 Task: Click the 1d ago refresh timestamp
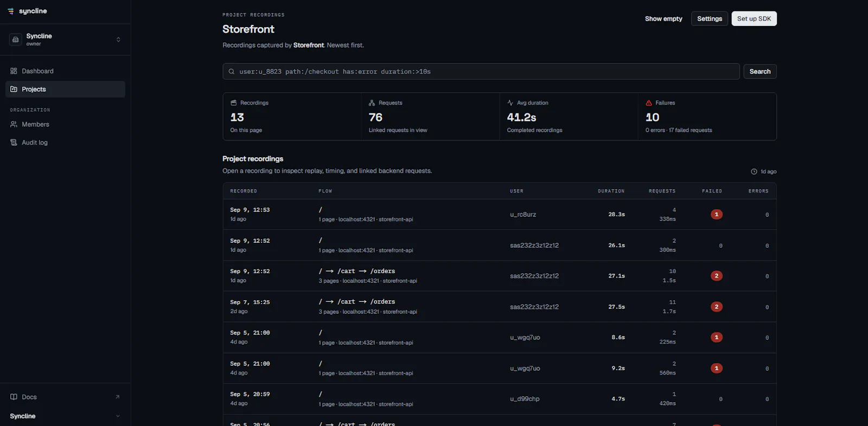pos(768,172)
